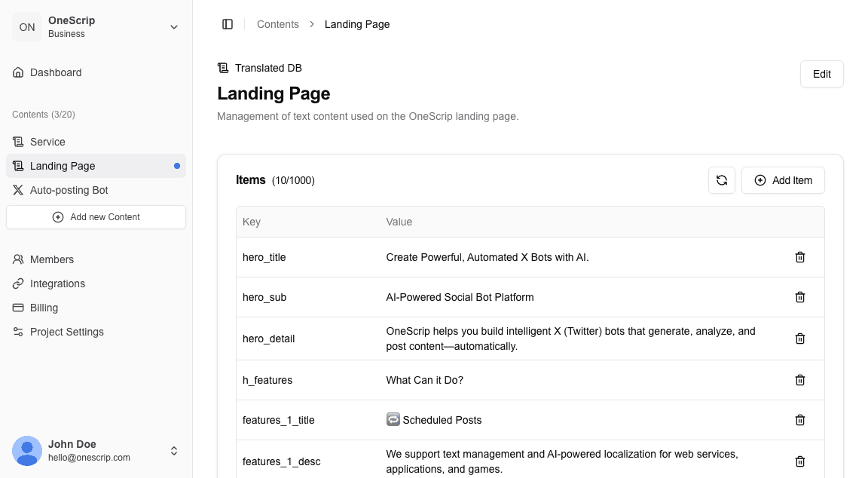Delete the hero_detail row
868x478 pixels.
(800, 339)
